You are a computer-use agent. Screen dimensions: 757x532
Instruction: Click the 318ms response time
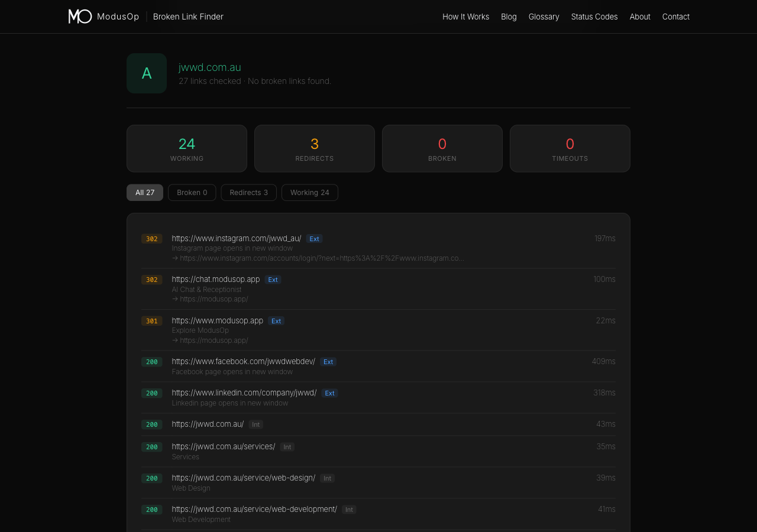(604, 392)
